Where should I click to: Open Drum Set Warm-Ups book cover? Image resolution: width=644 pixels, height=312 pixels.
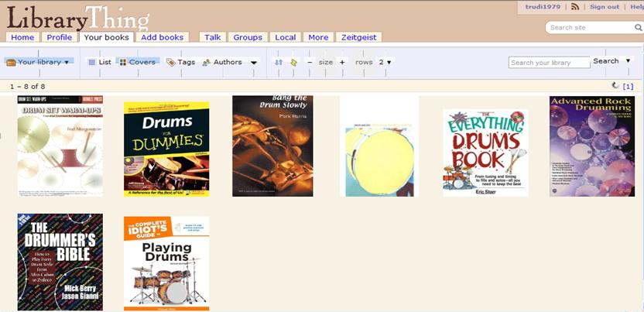(60, 146)
